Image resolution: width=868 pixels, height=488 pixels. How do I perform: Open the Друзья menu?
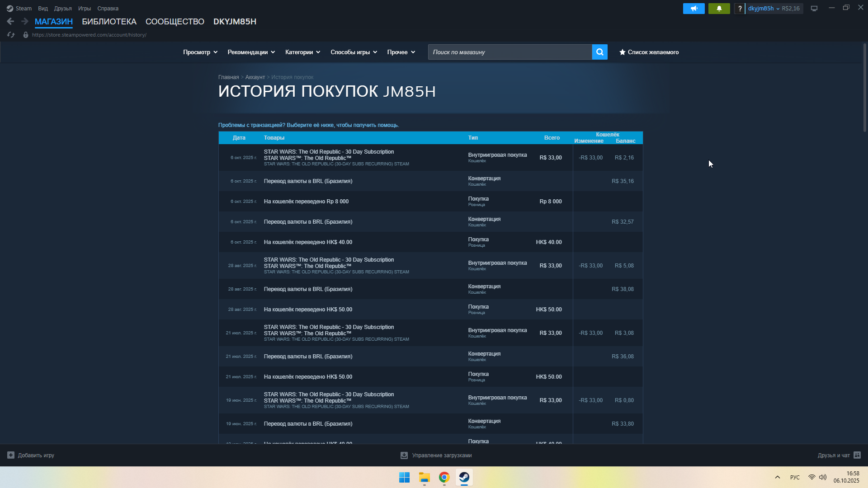tap(63, 9)
